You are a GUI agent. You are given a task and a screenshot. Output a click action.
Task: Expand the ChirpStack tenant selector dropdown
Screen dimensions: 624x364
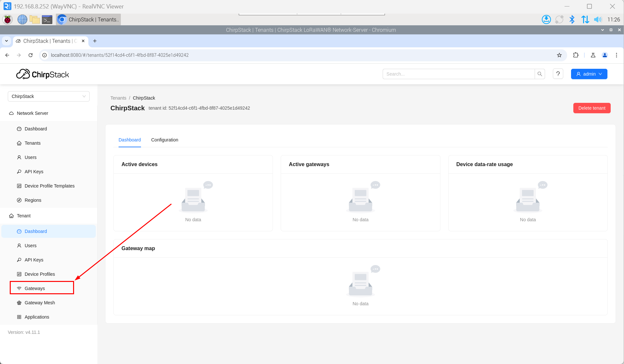point(48,96)
